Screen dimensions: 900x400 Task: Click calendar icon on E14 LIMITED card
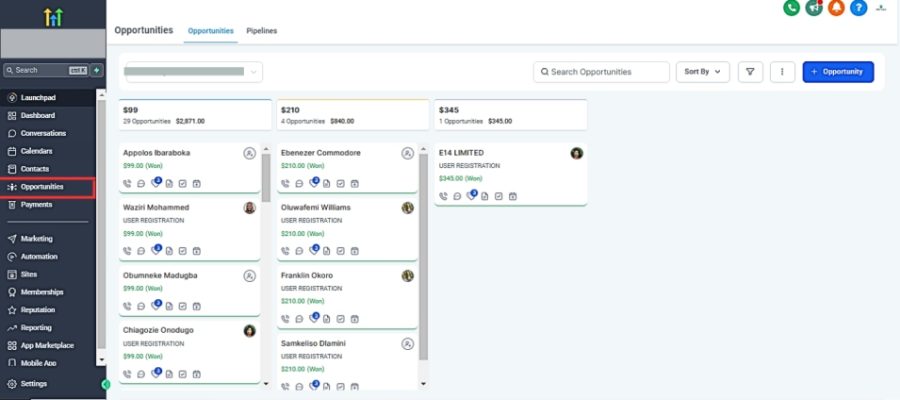[x=511, y=196]
